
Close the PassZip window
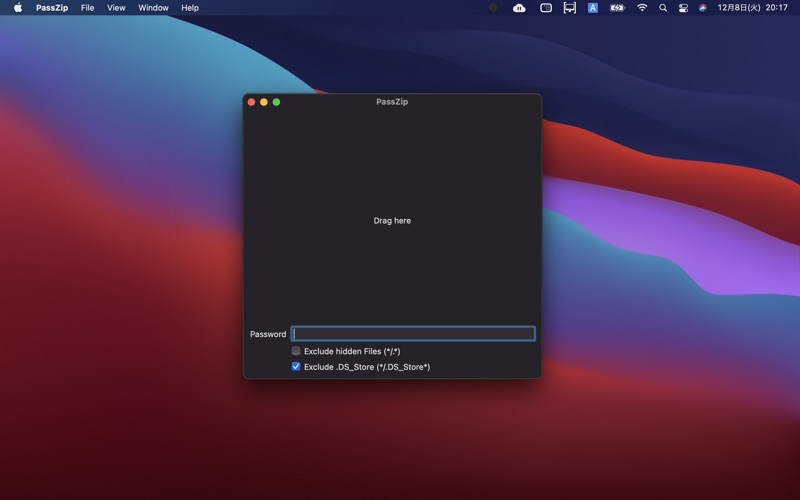[251, 102]
